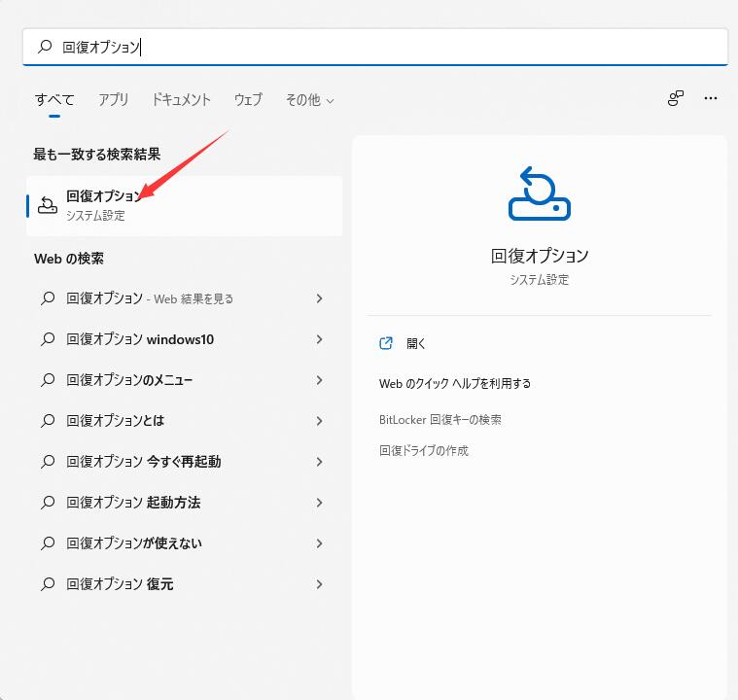Click search icon next to 回復オプション 今すぐ再起動

click(x=48, y=462)
